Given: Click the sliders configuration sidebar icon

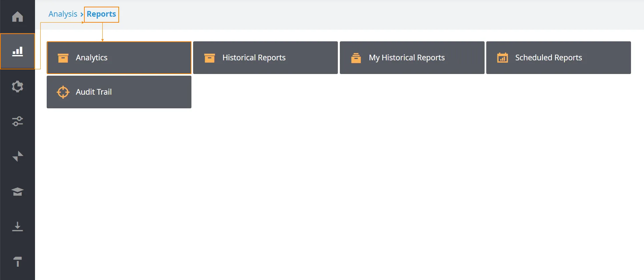Looking at the screenshot, I should pos(17,121).
